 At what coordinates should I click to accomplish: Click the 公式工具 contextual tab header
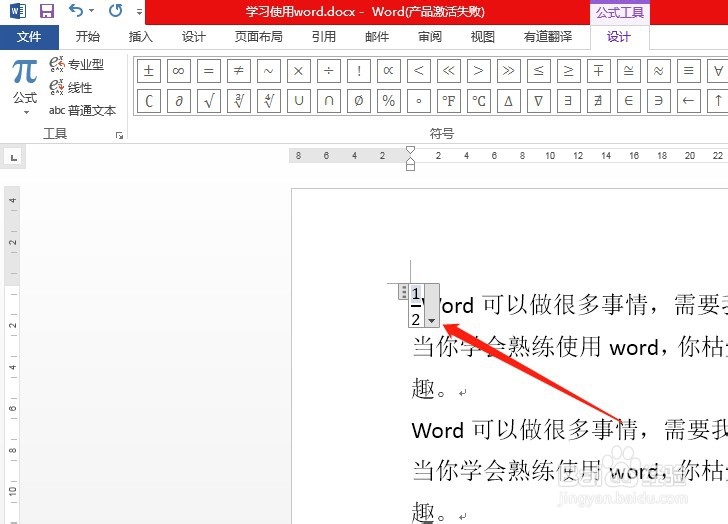point(620,13)
